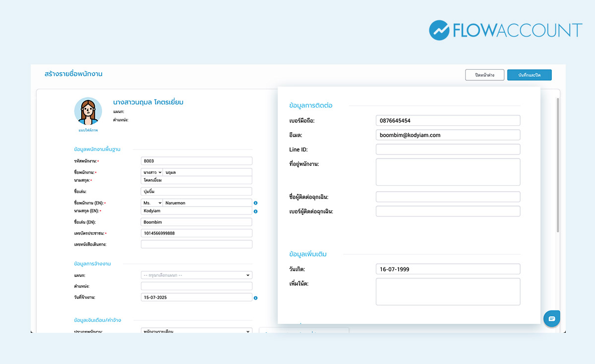This screenshot has width=595, height=364.
Task: Open employee type dropdown พนักงานรายเดือน
Action: click(196, 330)
